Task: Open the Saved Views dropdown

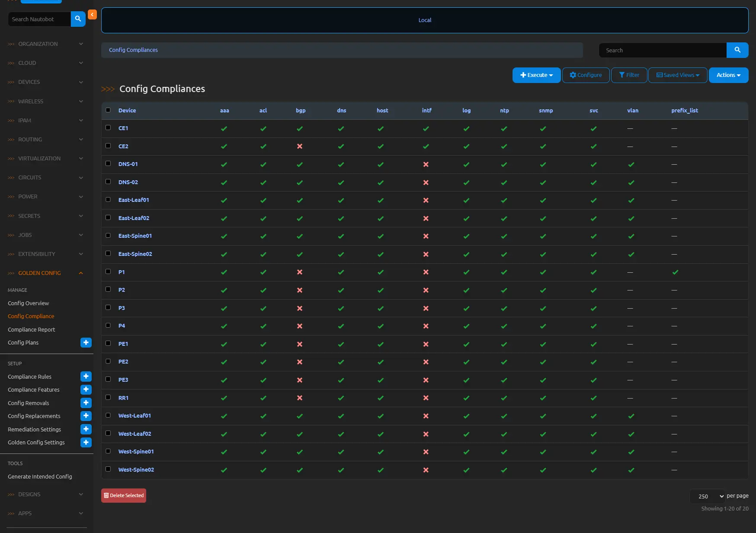Action: 678,75
